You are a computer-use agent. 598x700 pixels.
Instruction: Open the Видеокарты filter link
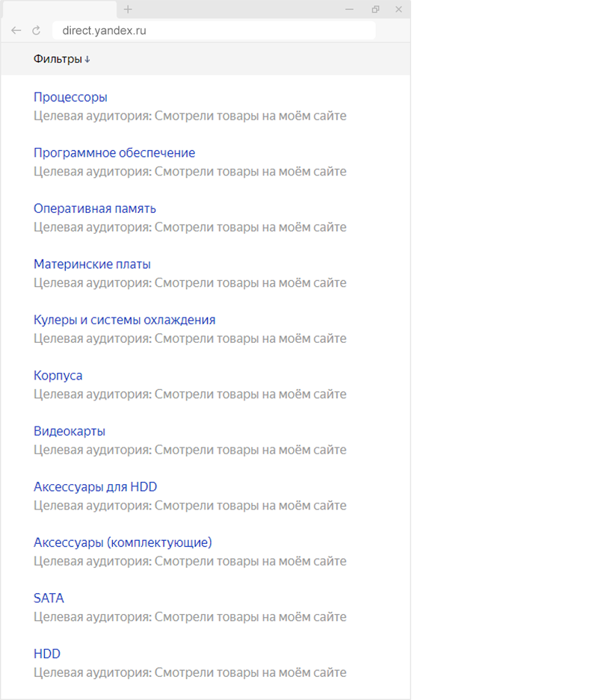(x=70, y=431)
